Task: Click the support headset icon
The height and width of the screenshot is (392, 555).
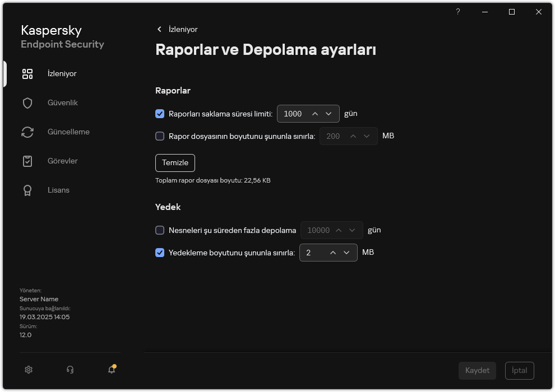Action: (x=70, y=370)
